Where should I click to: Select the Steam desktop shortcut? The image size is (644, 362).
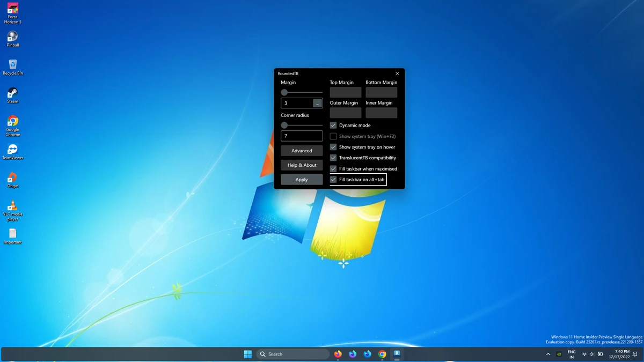[12, 95]
